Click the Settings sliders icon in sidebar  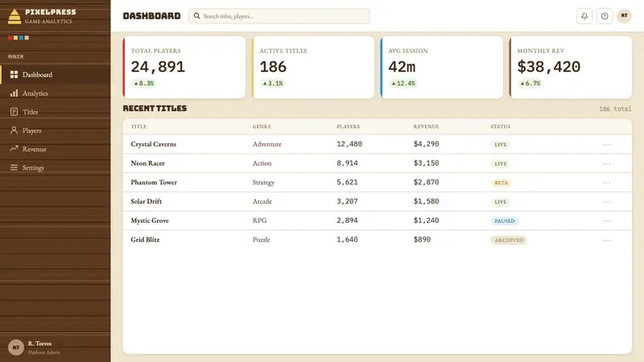pos(14,167)
